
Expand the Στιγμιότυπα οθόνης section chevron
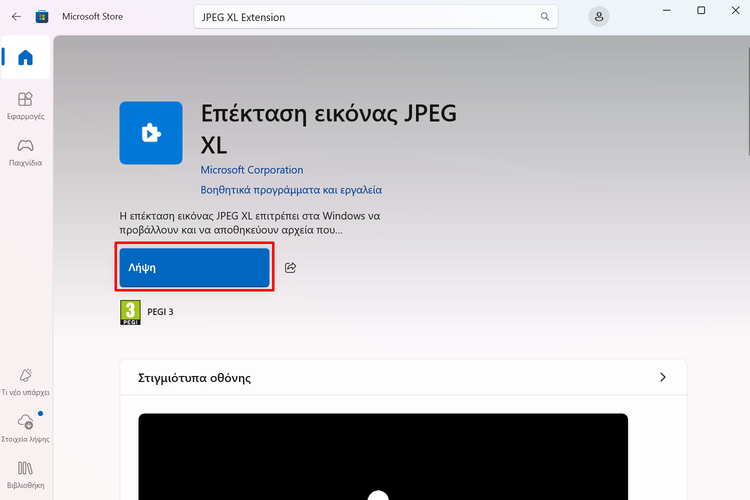pyautogui.click(x=662, y=377)
